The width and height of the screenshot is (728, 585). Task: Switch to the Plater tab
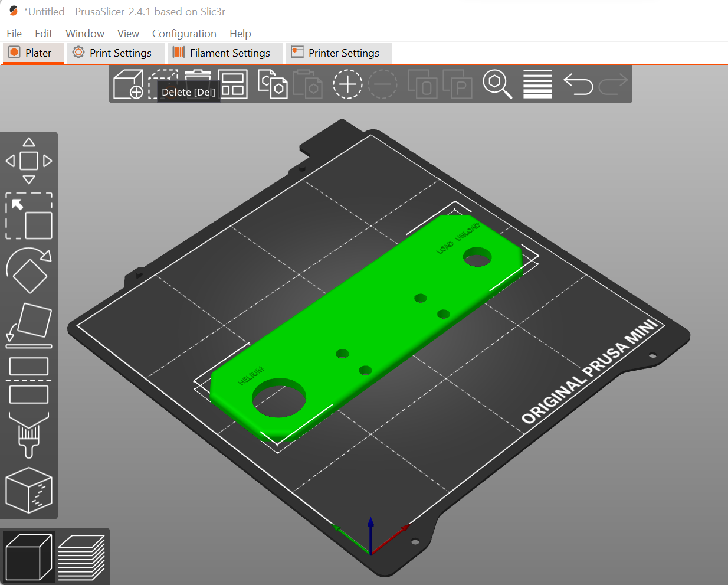pos(33,53)
